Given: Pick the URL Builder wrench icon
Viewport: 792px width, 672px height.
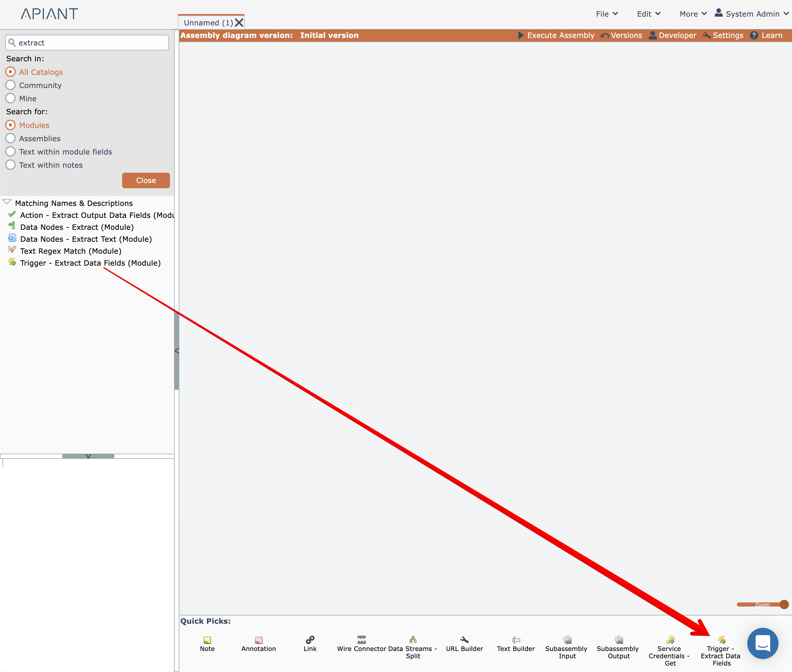Looking at the screenshot, I should pos(464,640).
